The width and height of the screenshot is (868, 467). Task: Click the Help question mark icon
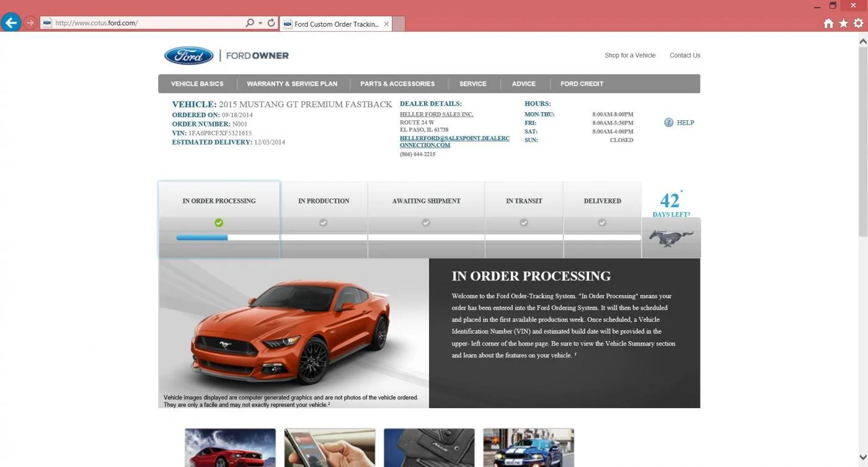668,123
